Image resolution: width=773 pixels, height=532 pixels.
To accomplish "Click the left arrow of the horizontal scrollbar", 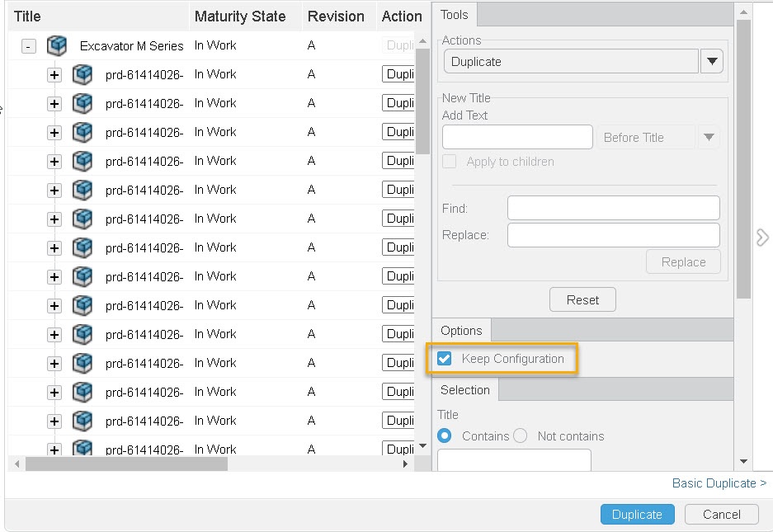I will (17, 464).
